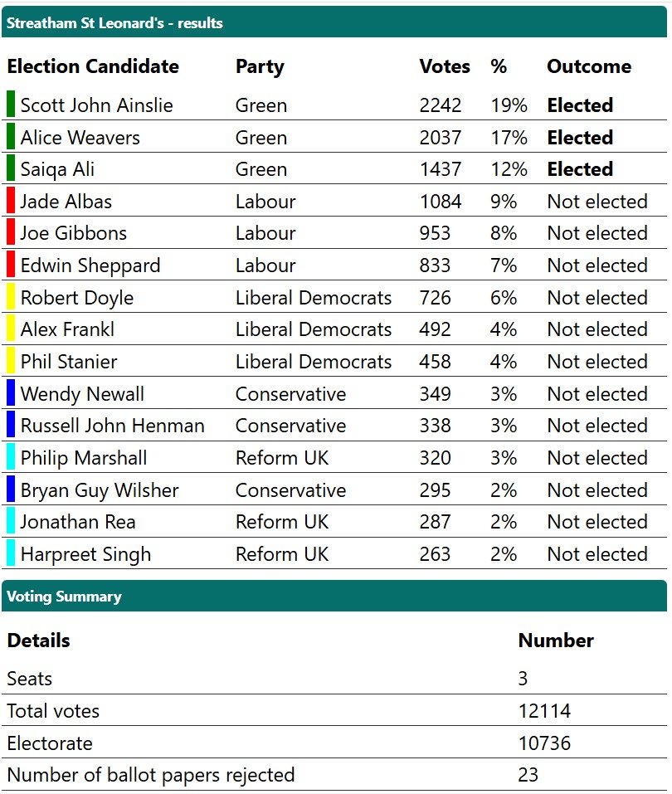
Task: Select the blue swatch beside Wendy Newall
Action: pos(10,393)
